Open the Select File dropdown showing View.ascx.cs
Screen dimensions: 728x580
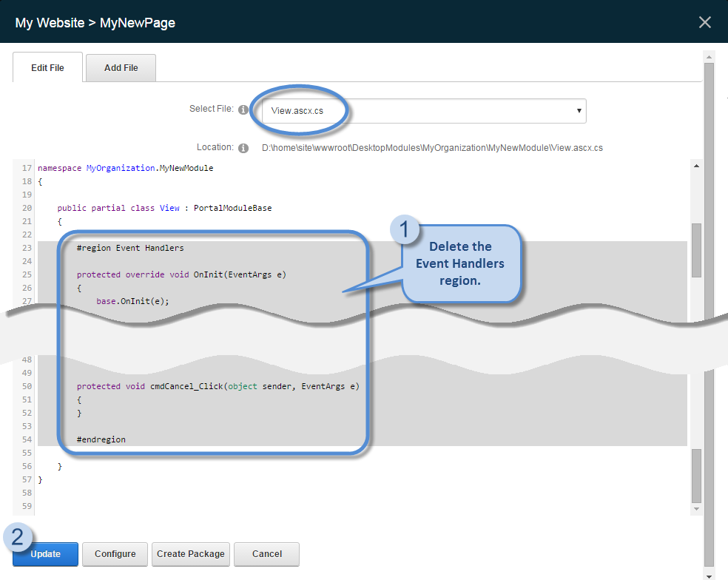coord(424,111)
